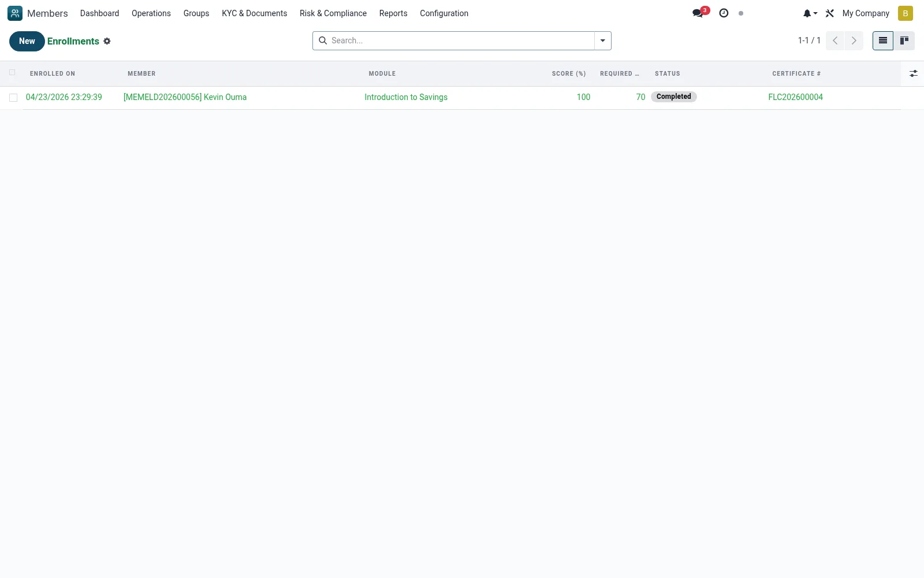
Task: Tick the Kevin Ouma row checkbox
Action: [13, 98]
